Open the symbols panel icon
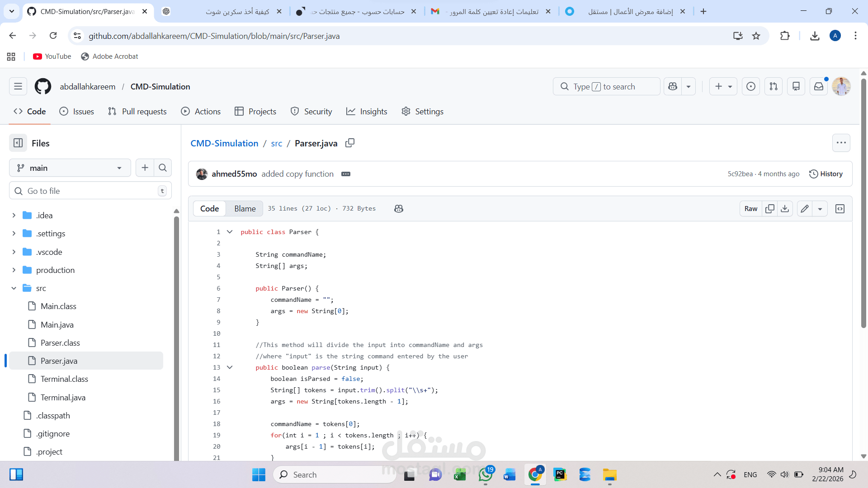Screen dimensions: 868x488 840,209
